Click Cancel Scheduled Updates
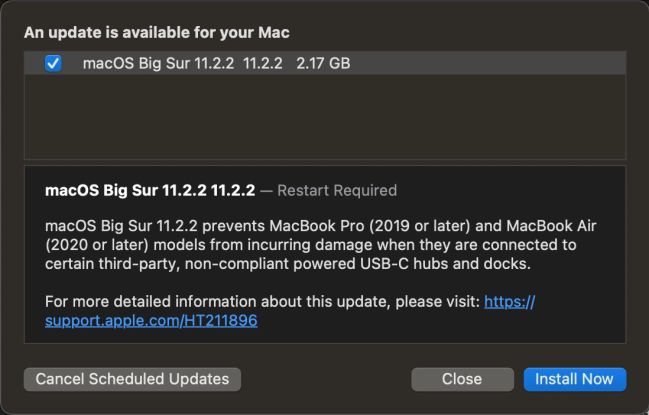The width and height of the screenshot is (649, 415). coord(132,379)
